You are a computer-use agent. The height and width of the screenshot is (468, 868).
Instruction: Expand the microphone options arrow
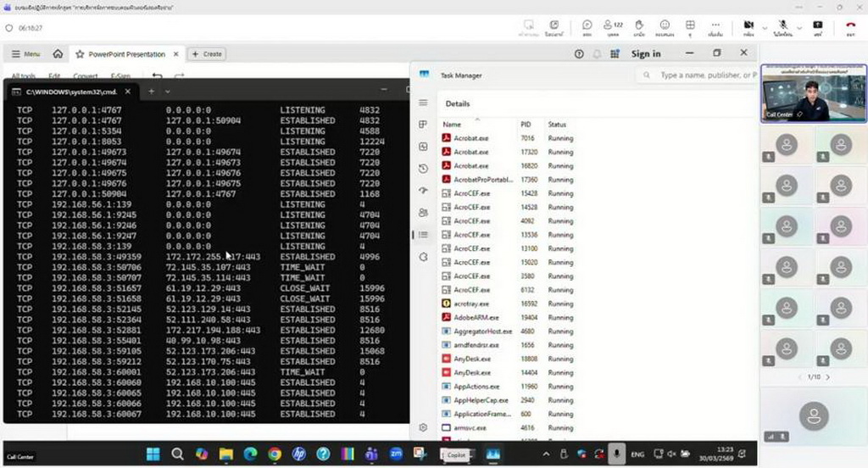tap(798, 27)
